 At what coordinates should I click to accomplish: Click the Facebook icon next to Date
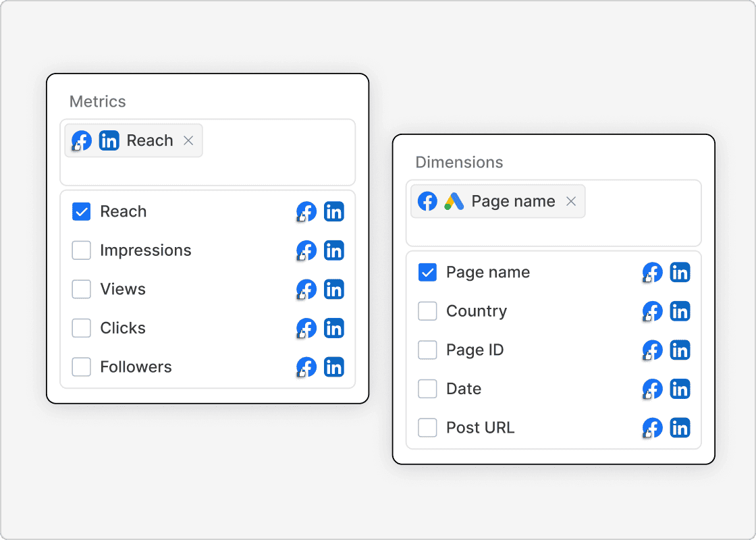coord(652,389)
